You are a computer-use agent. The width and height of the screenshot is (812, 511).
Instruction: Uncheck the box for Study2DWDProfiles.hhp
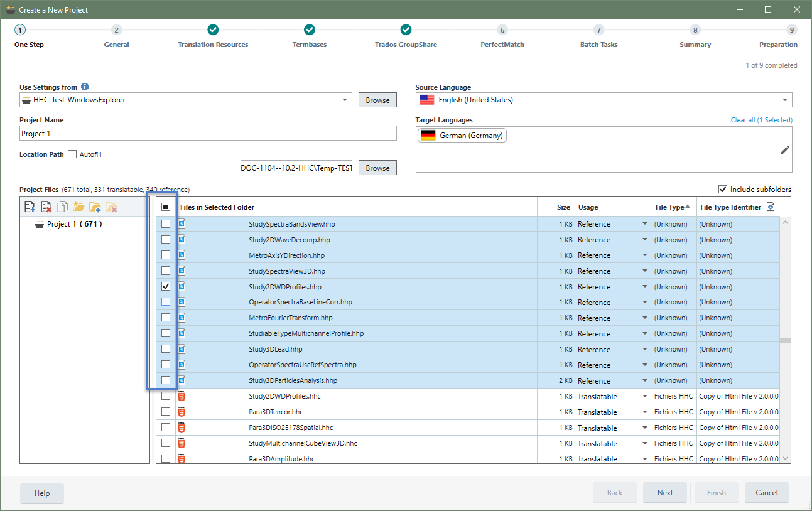(x=166, y=286)
